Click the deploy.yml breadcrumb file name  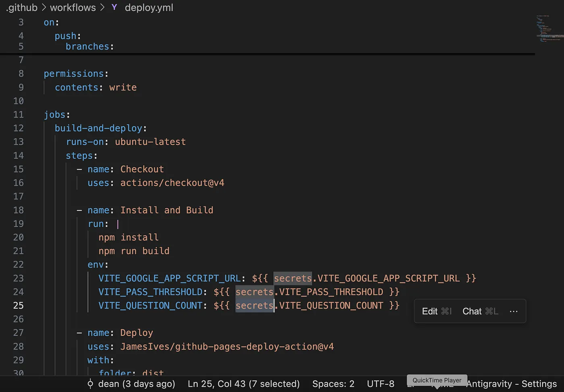[x=149, y=8]
